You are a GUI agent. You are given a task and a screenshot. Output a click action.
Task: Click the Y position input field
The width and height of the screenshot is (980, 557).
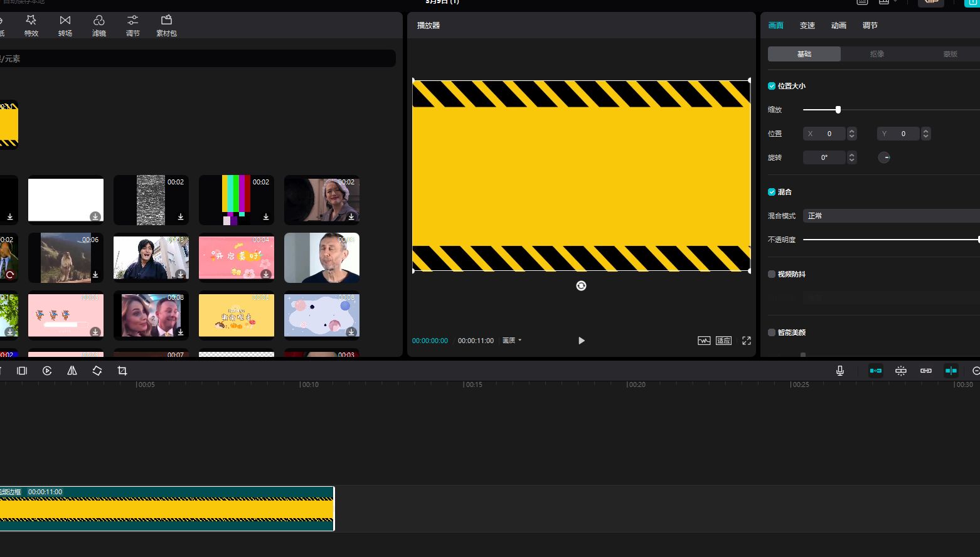[x=898, y=134]
